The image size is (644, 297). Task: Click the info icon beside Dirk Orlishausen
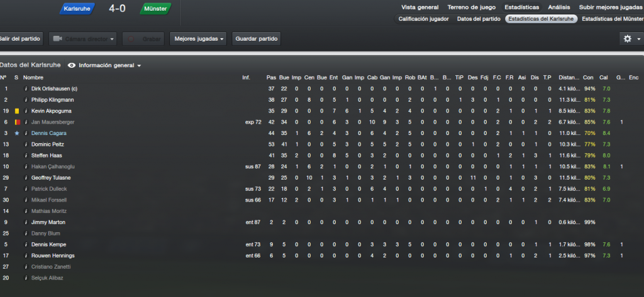(26, 89)
